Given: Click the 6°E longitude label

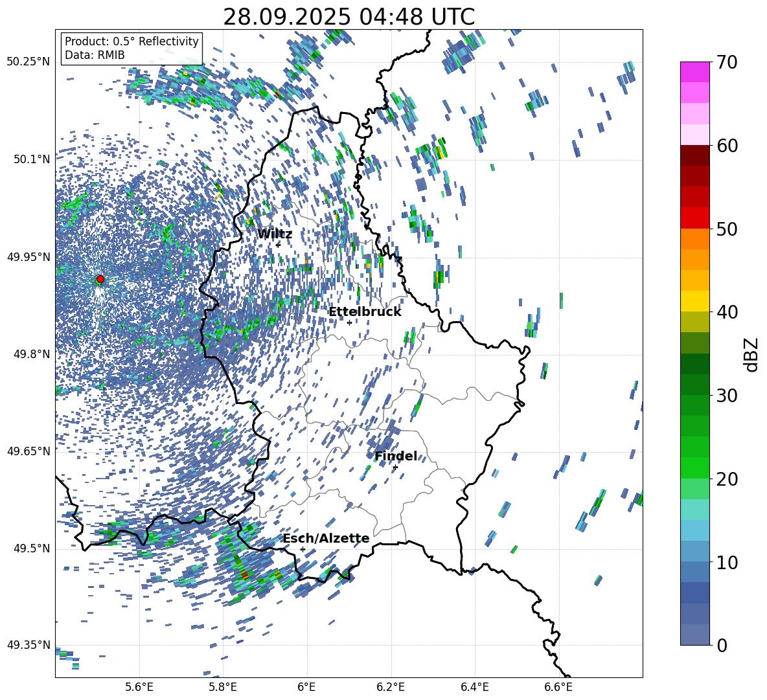Looking at the screenshot, I should click(306, 687).
